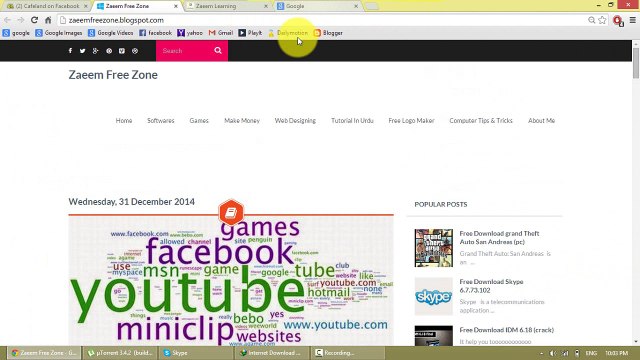Close the Zaeem Free Zone tab
The height and width of the screenshot is (360, 640).
[176, 6]
